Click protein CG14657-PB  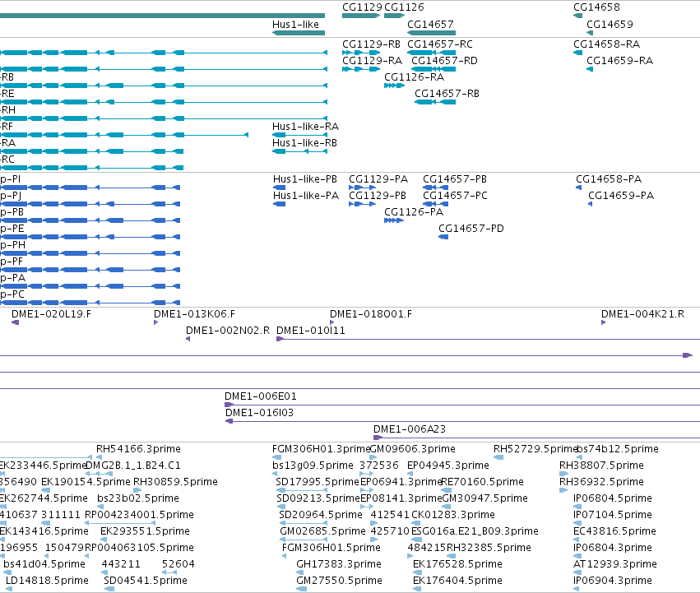point(455,179)
